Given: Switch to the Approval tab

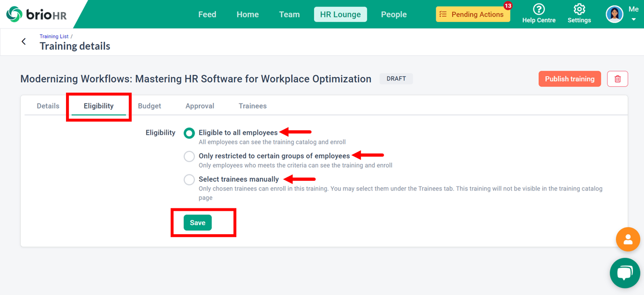Looking at the screenshot, I should (x=200, y=106).
